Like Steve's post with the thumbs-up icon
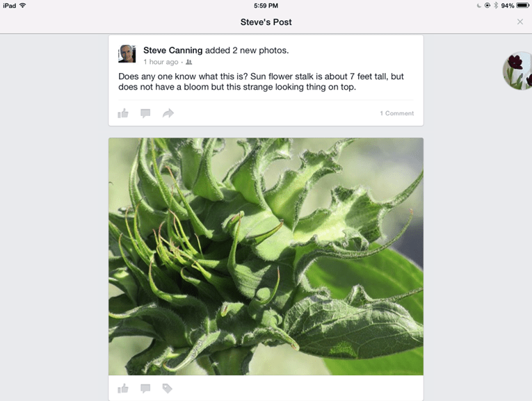Image resolution: width=532 pixels, height=401 pixels. pyautogui.click(x=123, y=113)
